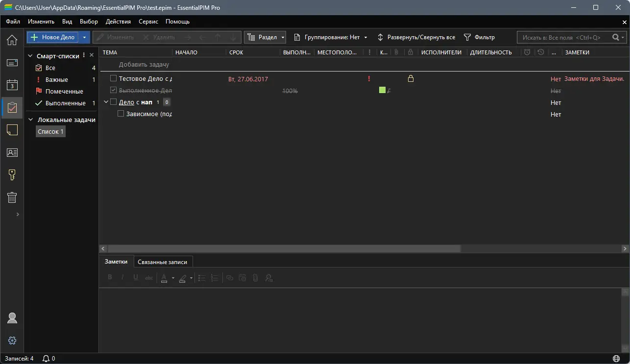Collapse the Локальные задачи section
This screenshot has height=364, width=630.
[x=30, y=120]
